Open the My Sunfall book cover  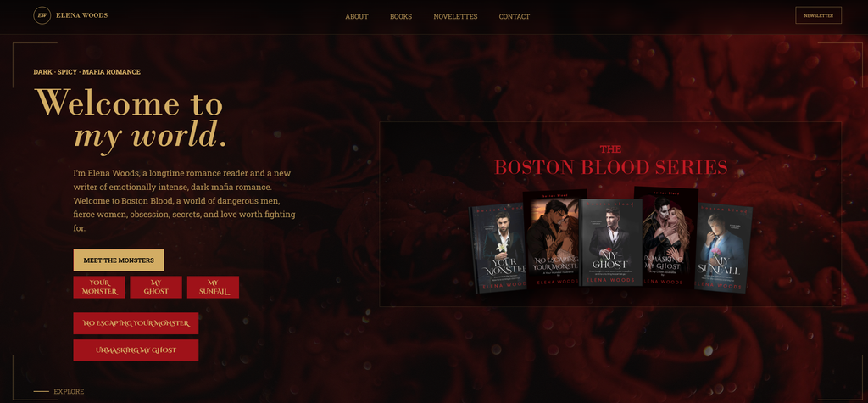[x=724, y=249]
